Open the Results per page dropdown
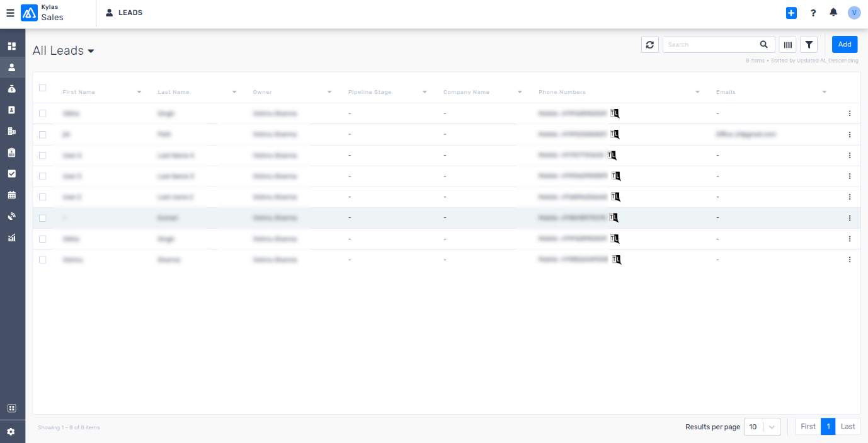Image resolution: width=868 pixels, height=443 pixels. point(762,427)
